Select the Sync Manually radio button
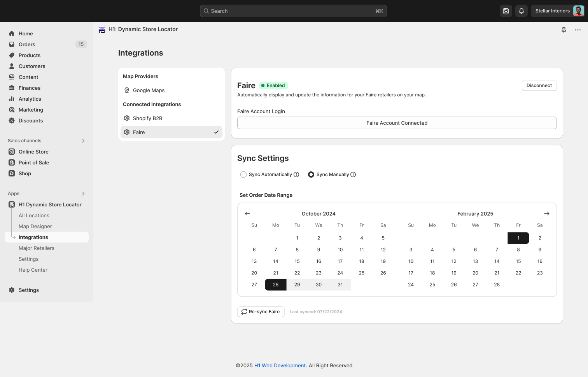This screenshot has width=588, height=377. (x=311, y=175)
